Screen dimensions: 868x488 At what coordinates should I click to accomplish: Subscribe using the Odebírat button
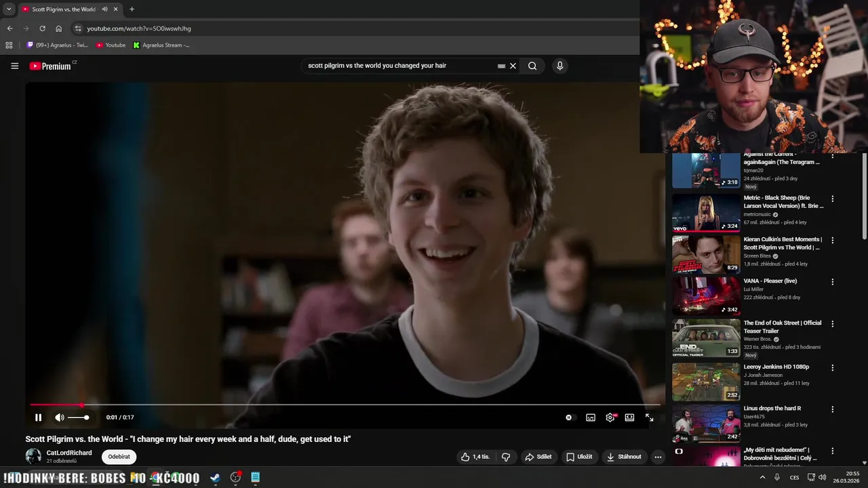pyautogui.click(x=119, y=457)
